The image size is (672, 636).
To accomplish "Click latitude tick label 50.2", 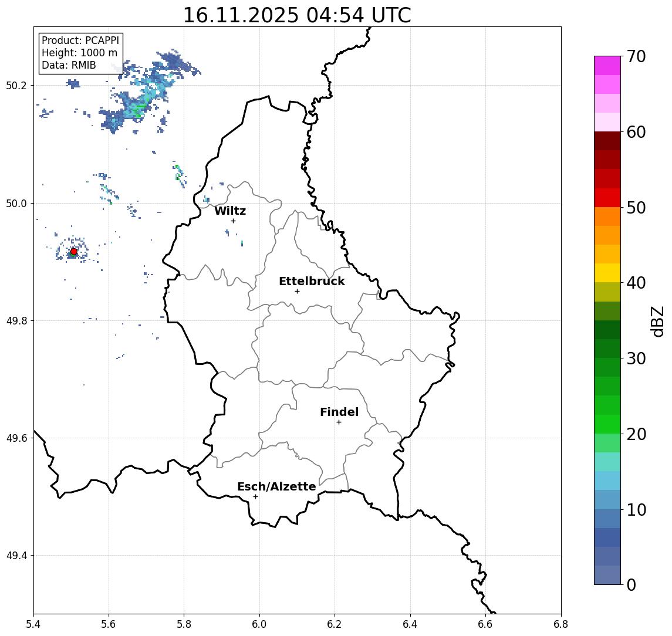I will click(x=16, y=85).
